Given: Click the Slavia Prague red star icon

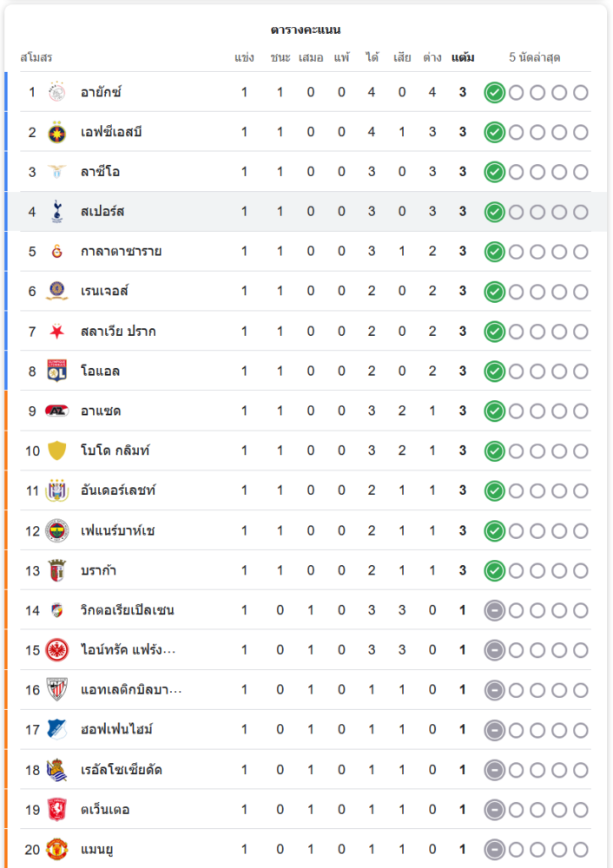Looking at the screenshot, I should [57, 332].
